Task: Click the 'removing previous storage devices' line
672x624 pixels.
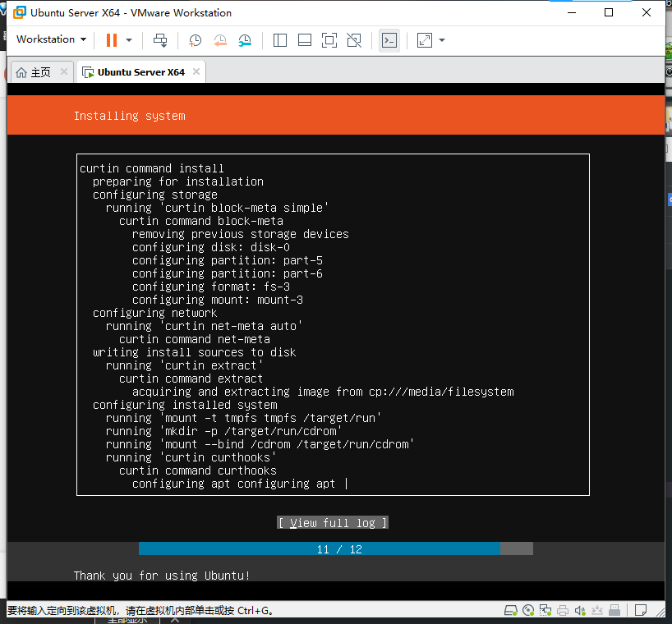Action: tap(241, 234)
